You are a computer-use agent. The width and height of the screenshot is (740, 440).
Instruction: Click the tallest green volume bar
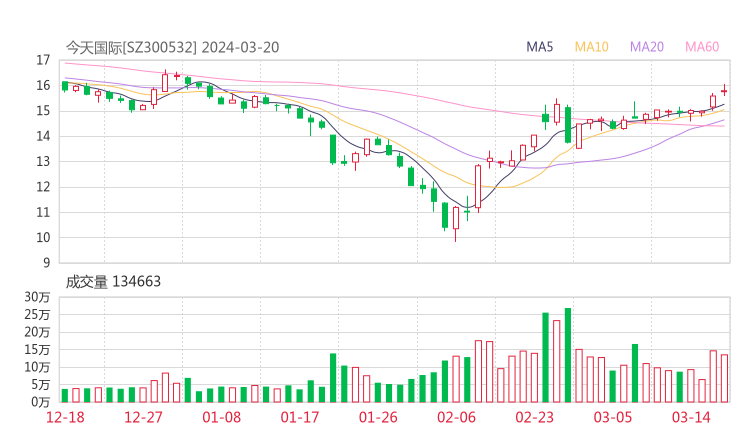coord(568,355)
